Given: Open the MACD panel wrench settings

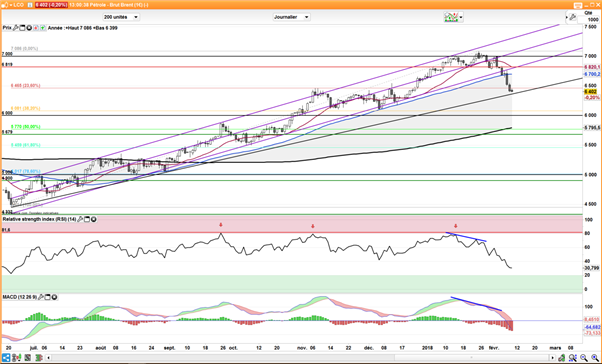Looking at the screenshot, I should tap(41, 297).
